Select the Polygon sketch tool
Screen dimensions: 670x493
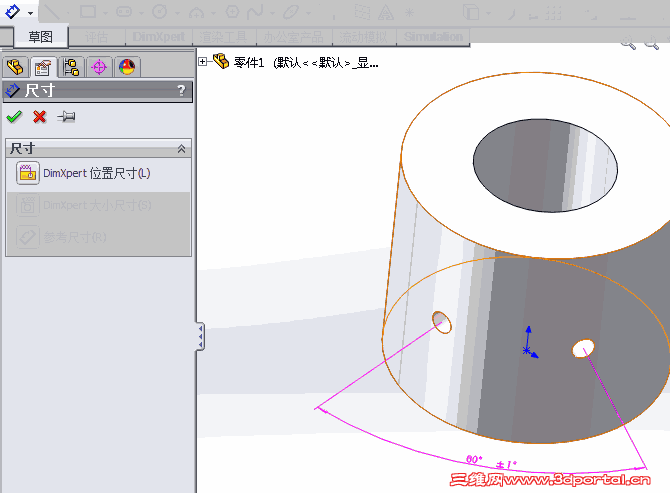[x=232, y=12]
